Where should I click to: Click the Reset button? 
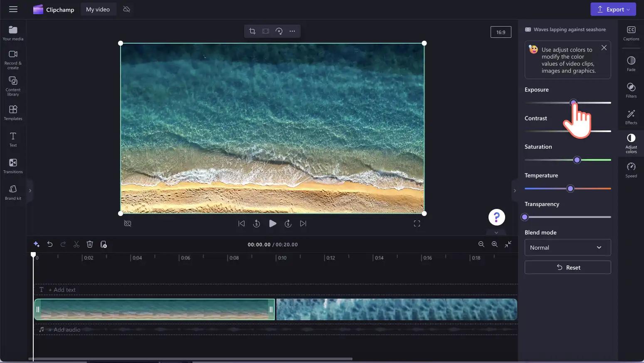click(x=568, y=267)
